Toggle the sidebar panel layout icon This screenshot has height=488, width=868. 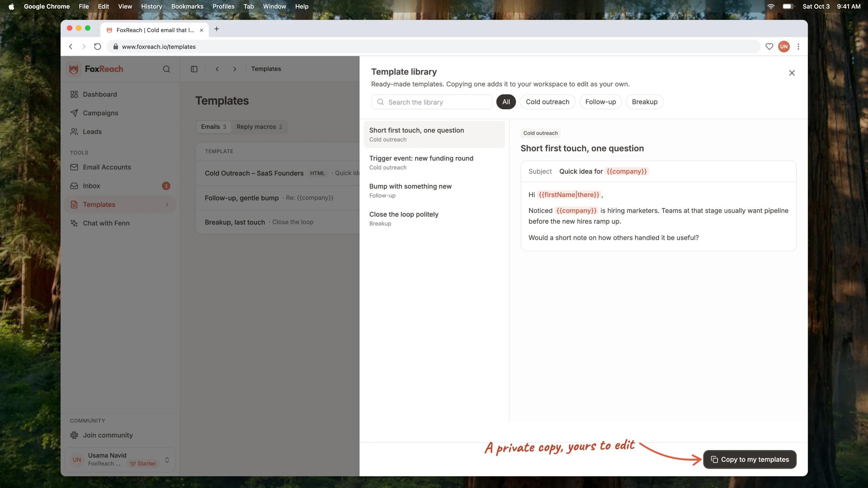click(x=194, y=69)
